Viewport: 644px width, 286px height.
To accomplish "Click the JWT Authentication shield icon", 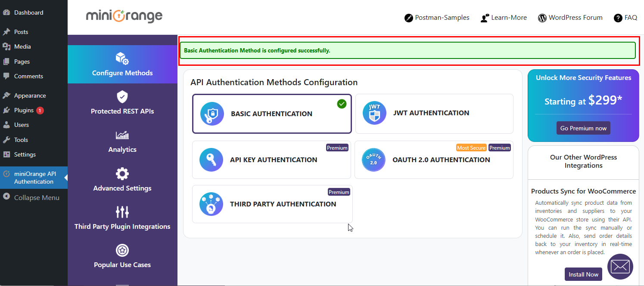I will [374, 113].
